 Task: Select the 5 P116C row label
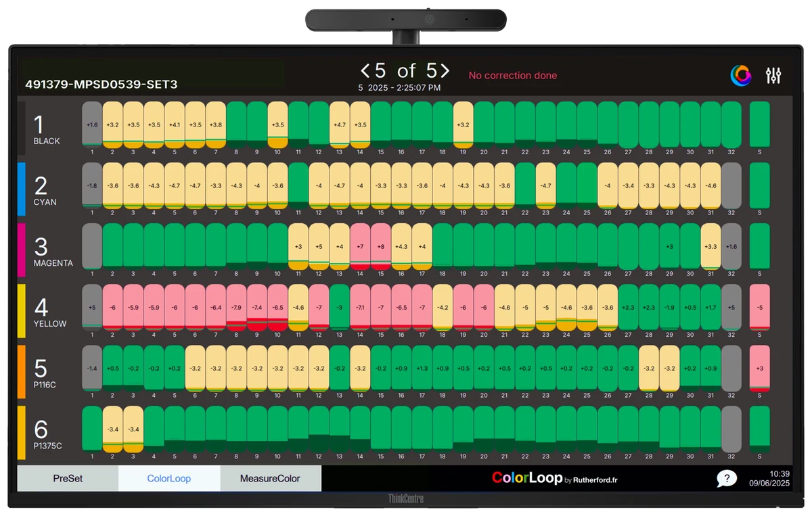47,373
